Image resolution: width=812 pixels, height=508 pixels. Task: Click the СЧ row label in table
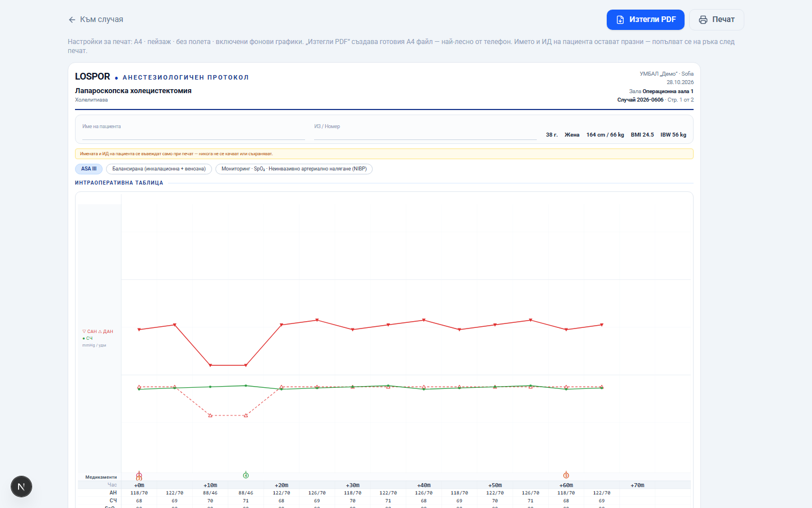pos(113,501)
